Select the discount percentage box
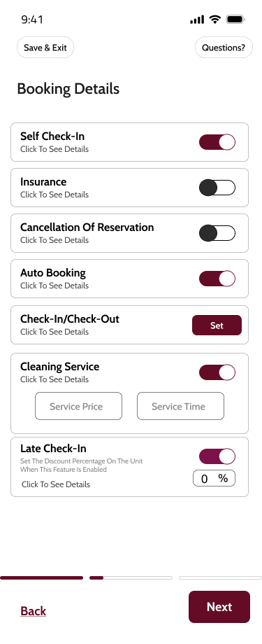This screenshot has width=262, height=644. point(214,478)
